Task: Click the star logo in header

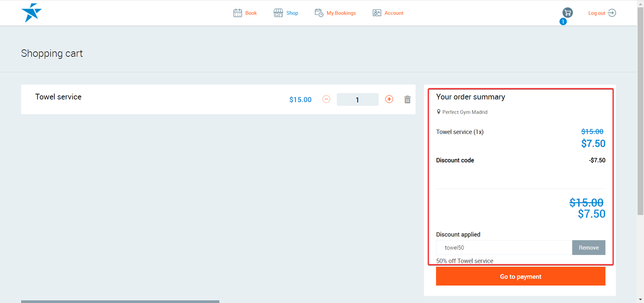Action: point(31,13)
